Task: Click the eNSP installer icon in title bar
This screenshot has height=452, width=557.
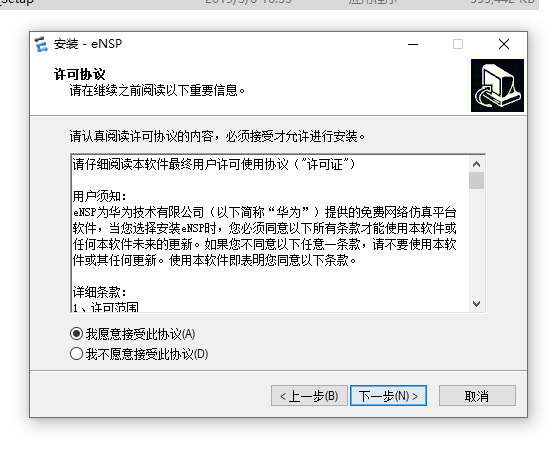Action: pos(41,44)
